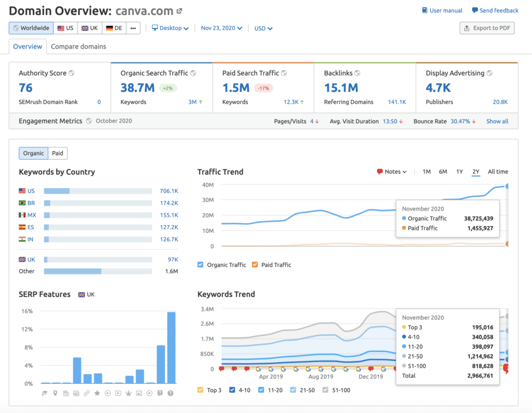The width and height of the screenshot is (532, 413).
Task: Open canva.com external link icon
Action: pyautogui.click(x=179, y=11)
